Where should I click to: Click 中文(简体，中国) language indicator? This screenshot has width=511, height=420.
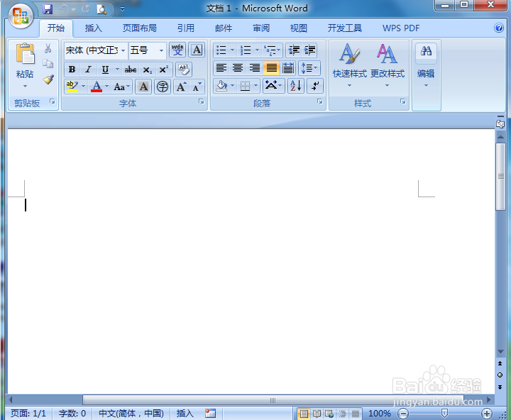[x=131, y=414]
